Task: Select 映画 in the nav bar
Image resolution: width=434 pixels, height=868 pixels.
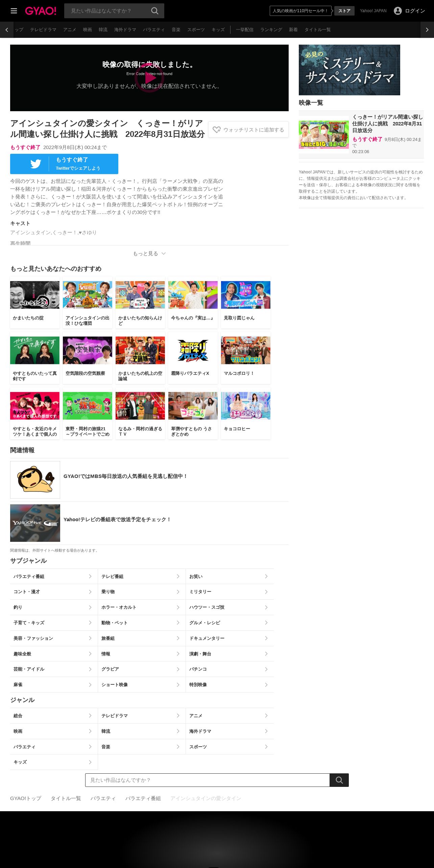Action: 88,30
